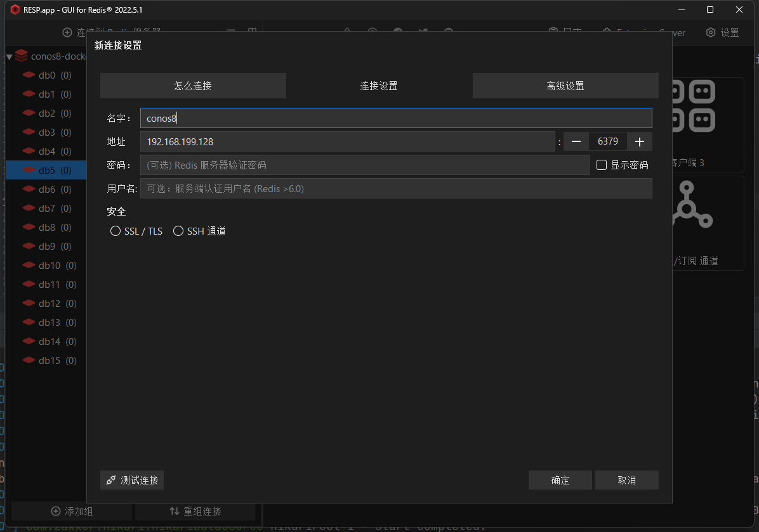The image size is (759, 532).
Task: Minimize the RESP.app window
Action: 682,10
